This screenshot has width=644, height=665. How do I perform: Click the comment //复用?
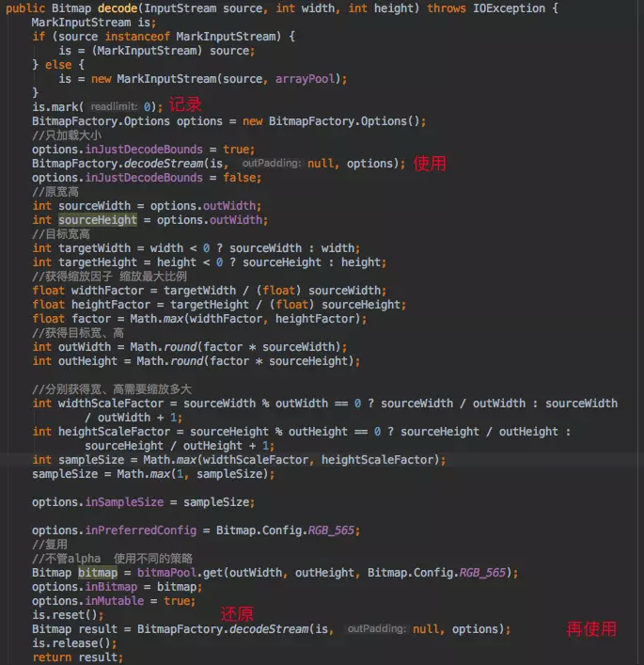(x=50, y=545)
